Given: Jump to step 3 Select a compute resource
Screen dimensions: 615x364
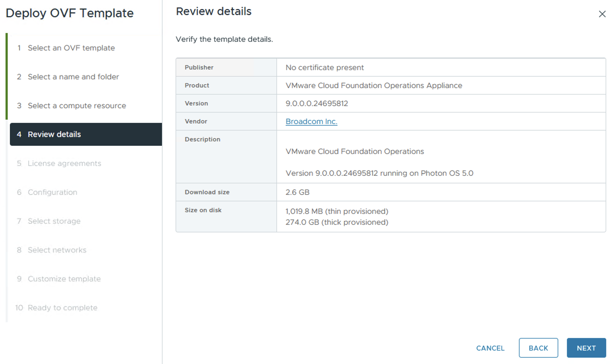Looking at the screenshot, I should tap(77, 106).
